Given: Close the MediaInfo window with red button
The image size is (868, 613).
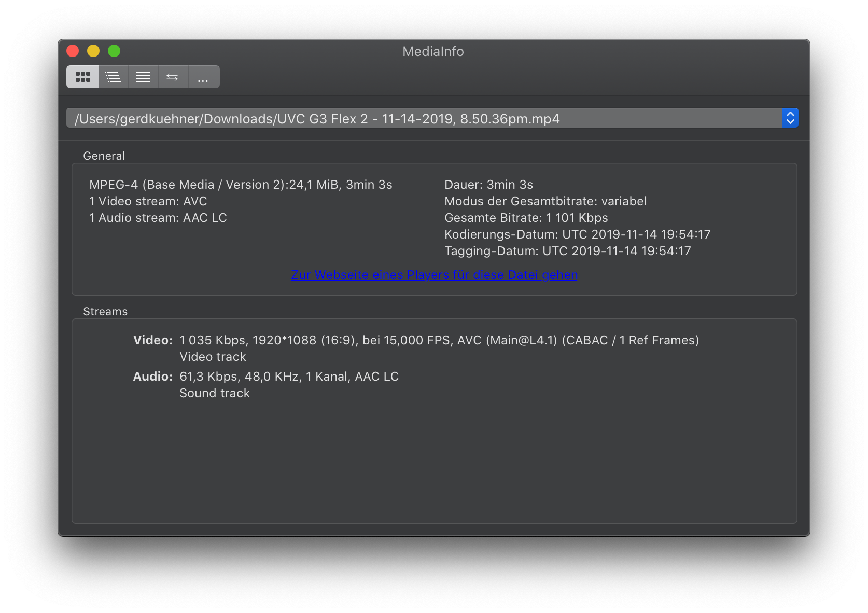Looking at the screenshot, I should [73, 51].
